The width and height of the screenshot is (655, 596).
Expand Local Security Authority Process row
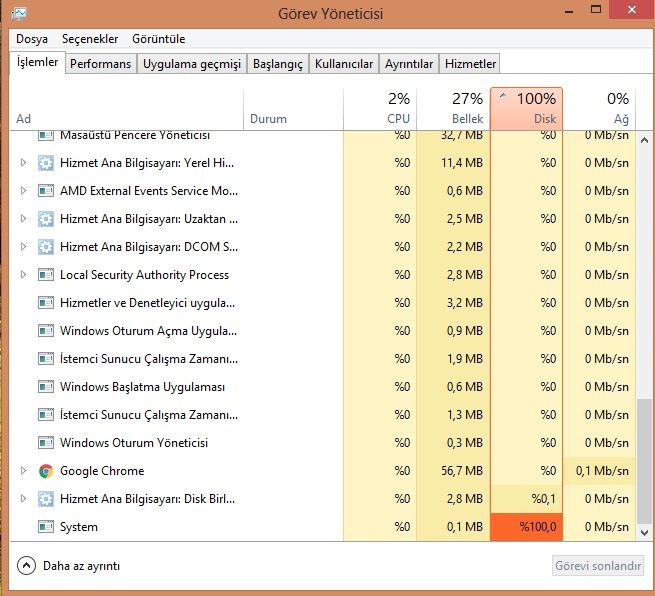pos(23,274)
